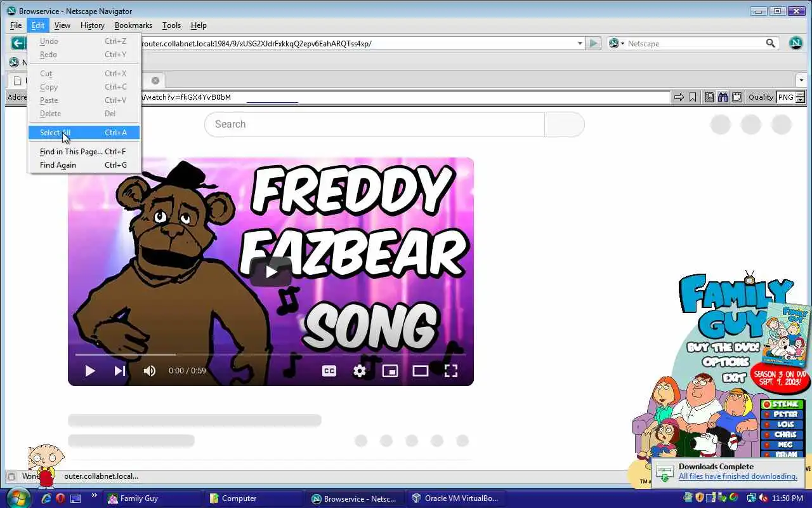The width and height of the screenshot is (812, 508).
Task: Choose Find in This Page in Edit menu
Action: point(84,152)
